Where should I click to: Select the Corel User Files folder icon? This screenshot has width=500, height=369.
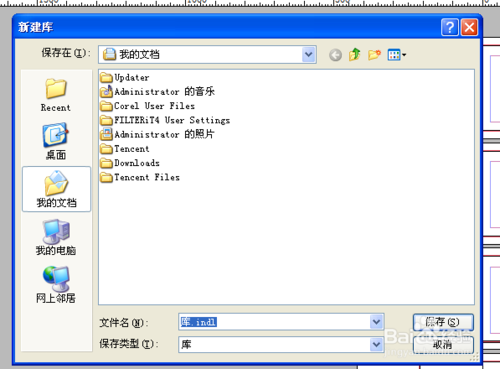click(107, 106)
